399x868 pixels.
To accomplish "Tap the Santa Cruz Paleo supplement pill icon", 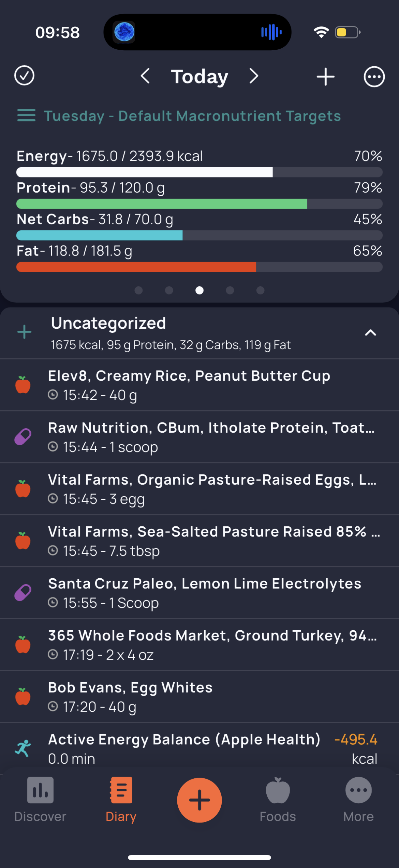I will (23, 593).
